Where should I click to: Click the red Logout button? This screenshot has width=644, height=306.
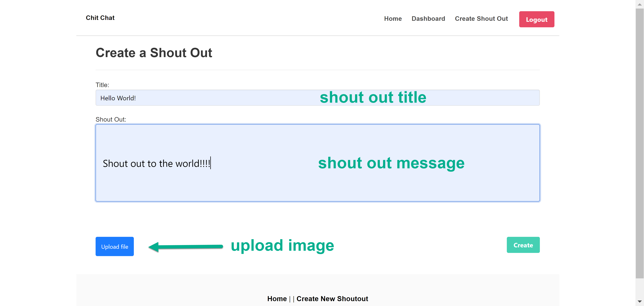click(536, 19)
